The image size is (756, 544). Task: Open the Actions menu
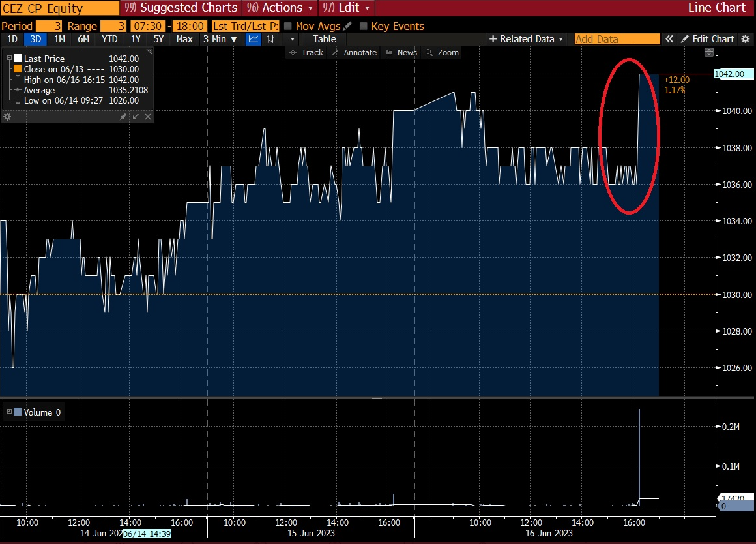(x=283, y=8)
